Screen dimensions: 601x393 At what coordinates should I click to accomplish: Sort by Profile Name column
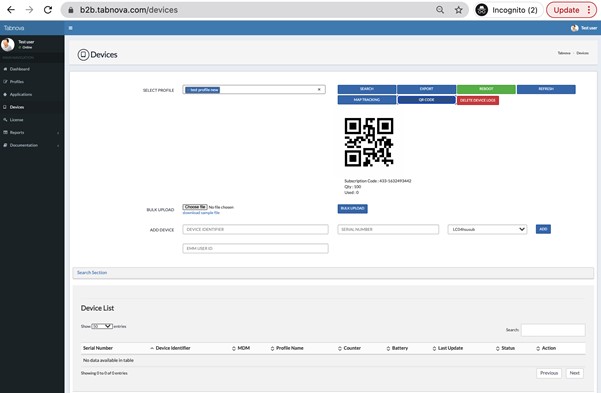click(x=290, y=348)
